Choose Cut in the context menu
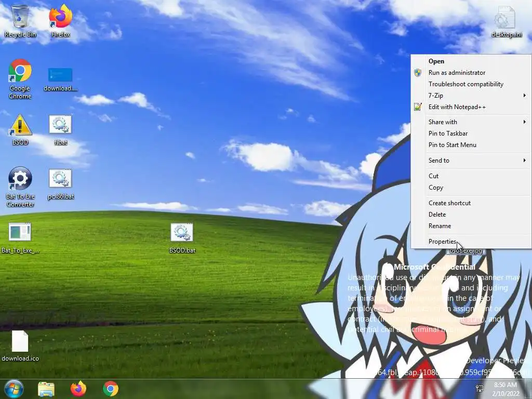This screenshot has height=399, width=532. click(471, 176)
